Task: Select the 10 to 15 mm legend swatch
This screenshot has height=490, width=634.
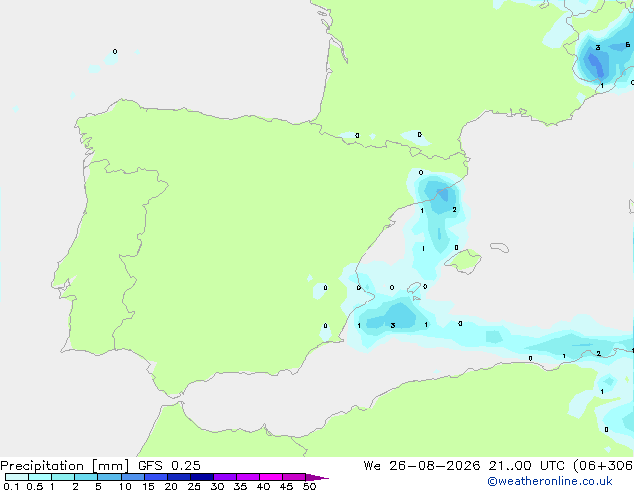Action: (133, 477)
